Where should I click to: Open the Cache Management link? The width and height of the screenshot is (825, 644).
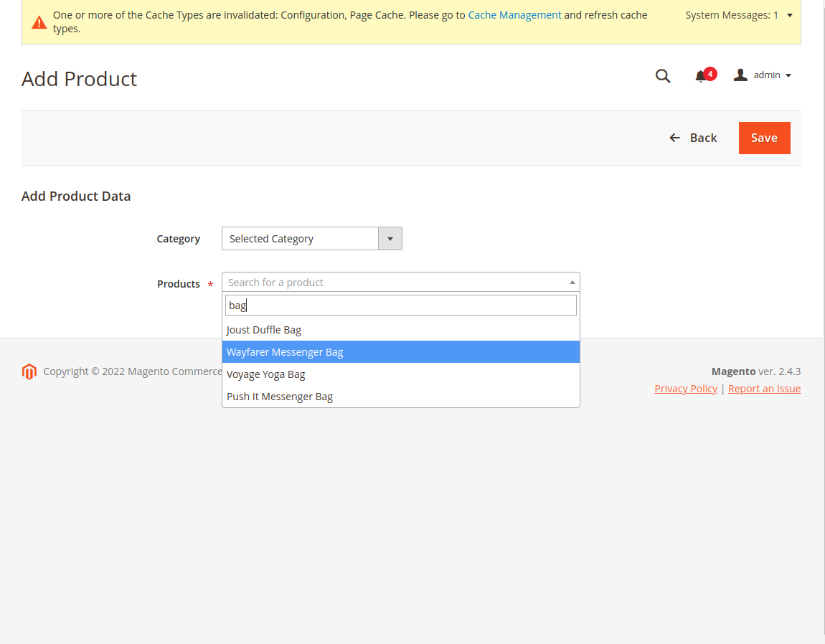click(514, 15)
